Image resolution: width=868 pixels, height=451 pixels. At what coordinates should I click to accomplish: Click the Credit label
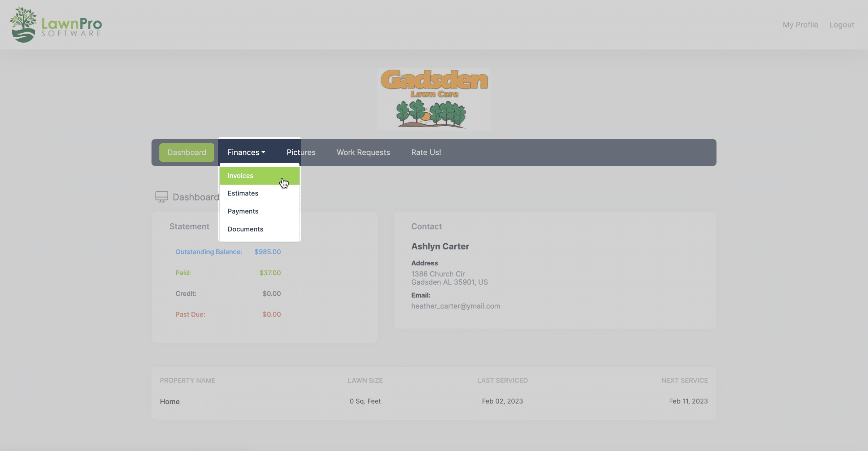pos(186,294)
